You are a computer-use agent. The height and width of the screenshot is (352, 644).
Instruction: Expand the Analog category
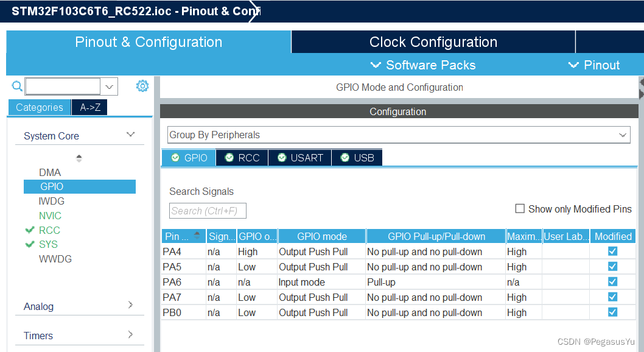[x=130, y=304]
